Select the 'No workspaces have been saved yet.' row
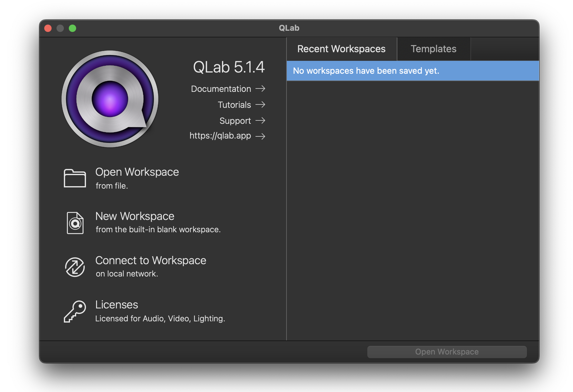Screen dimensions: 573x392 coord(413,71)
